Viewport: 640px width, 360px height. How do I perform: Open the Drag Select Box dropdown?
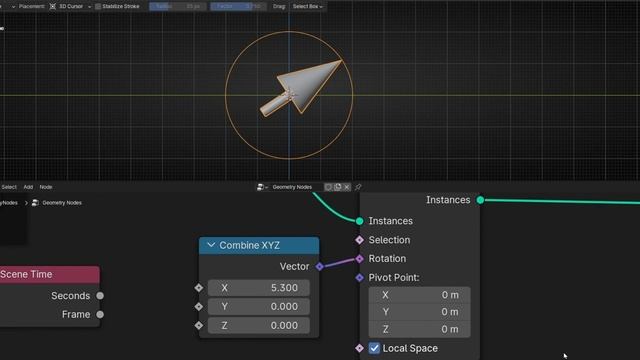[307, 6]
